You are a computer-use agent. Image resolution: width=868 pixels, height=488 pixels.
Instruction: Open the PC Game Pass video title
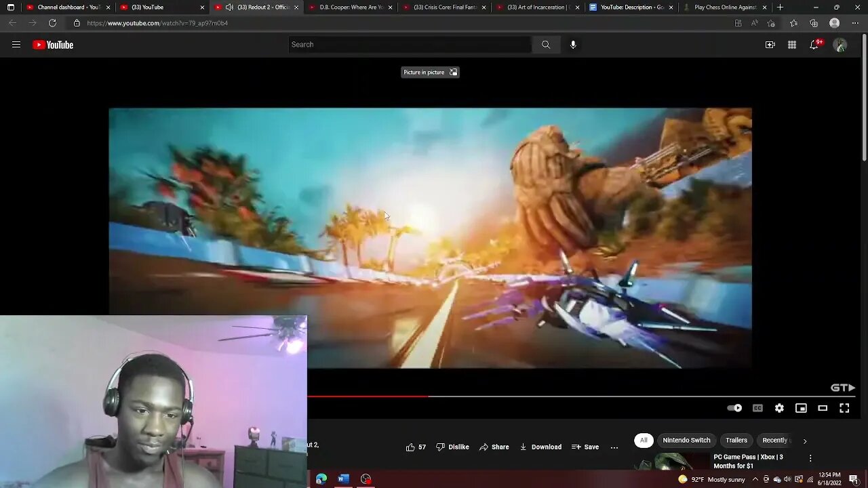click(748, 462)
